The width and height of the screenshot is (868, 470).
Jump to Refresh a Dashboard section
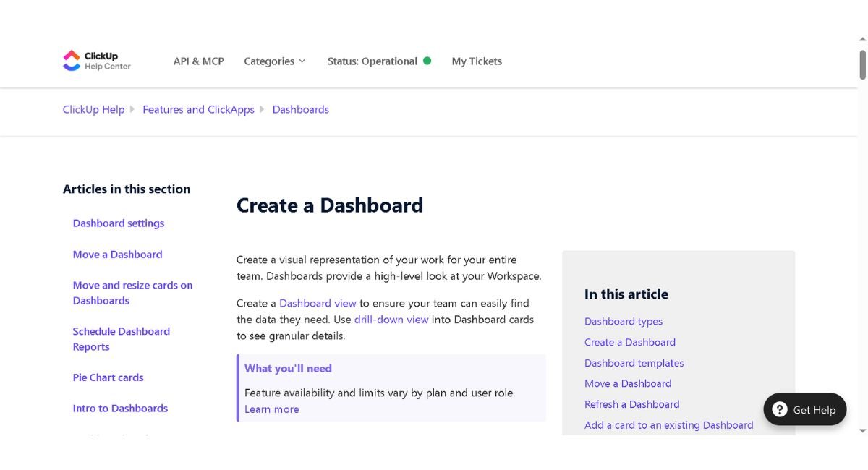632,404
